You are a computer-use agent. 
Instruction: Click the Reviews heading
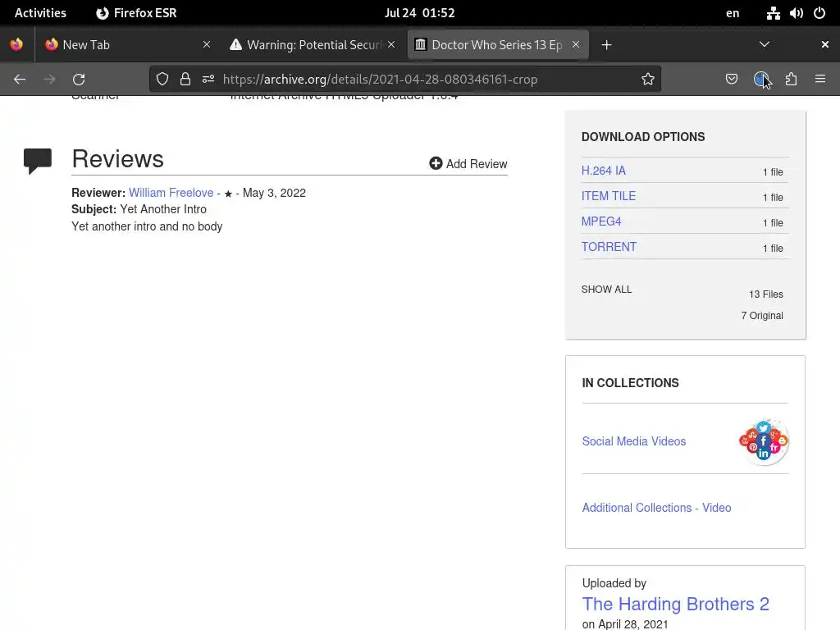click(118, 159)
